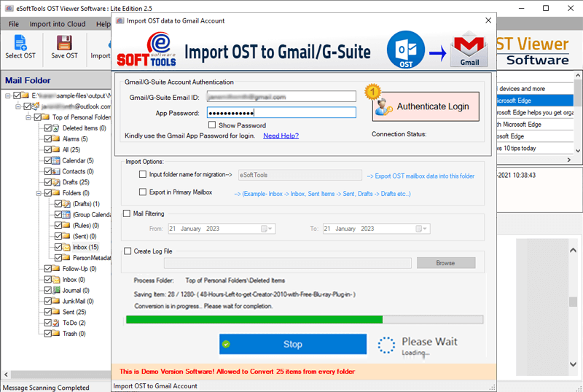Click the (Rules) folder icon
This screenshot has height=392, width=583.
point(66,225)
